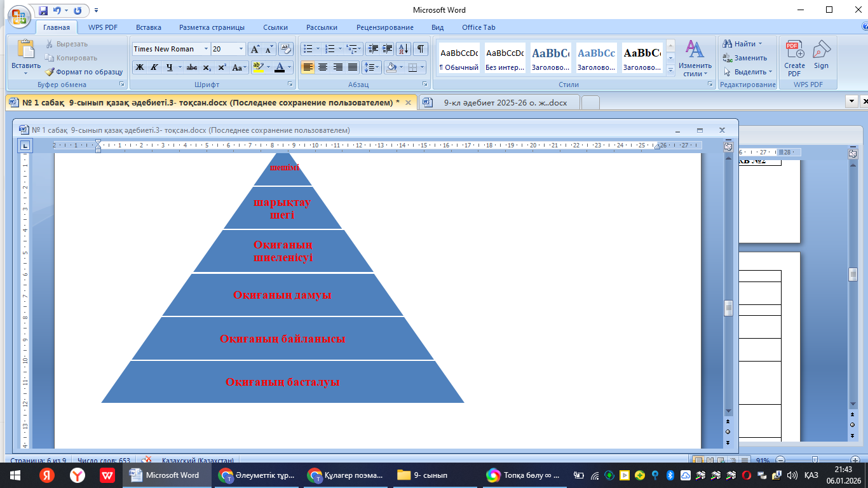
Task: Apply subscript formatting
Action: point(207,67)
